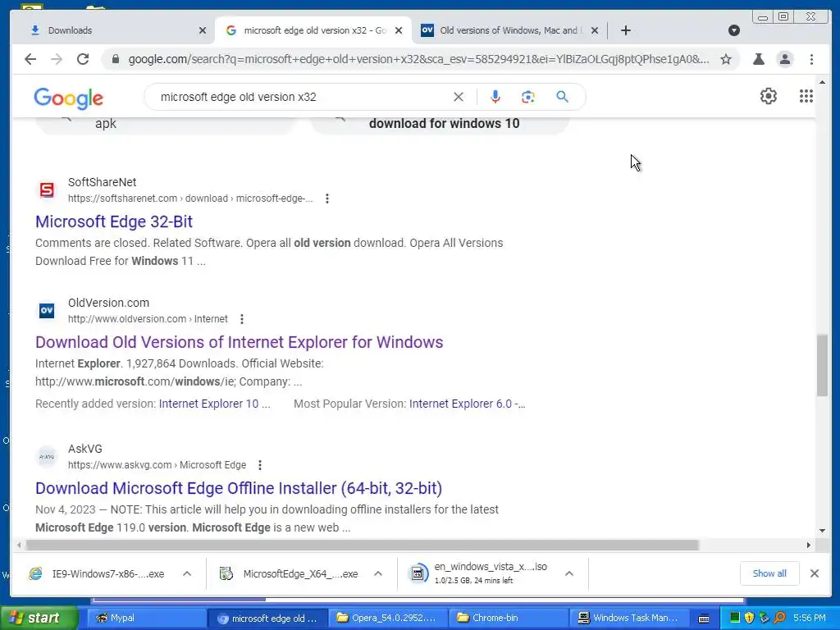Clear the Google search box text
Viewport: 840px width, 630px height.
click(x=458, y=97)
